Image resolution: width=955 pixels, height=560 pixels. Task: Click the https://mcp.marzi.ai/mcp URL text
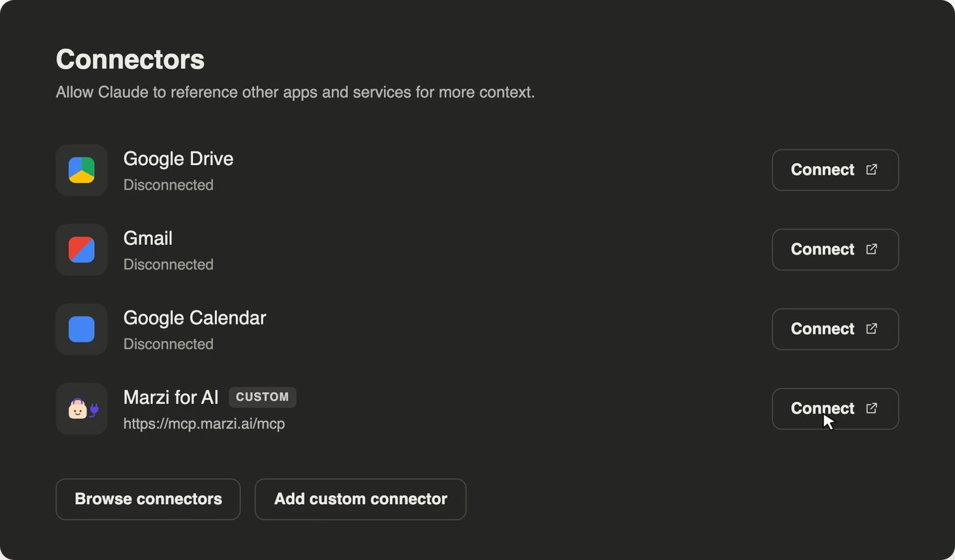[204, 424]
